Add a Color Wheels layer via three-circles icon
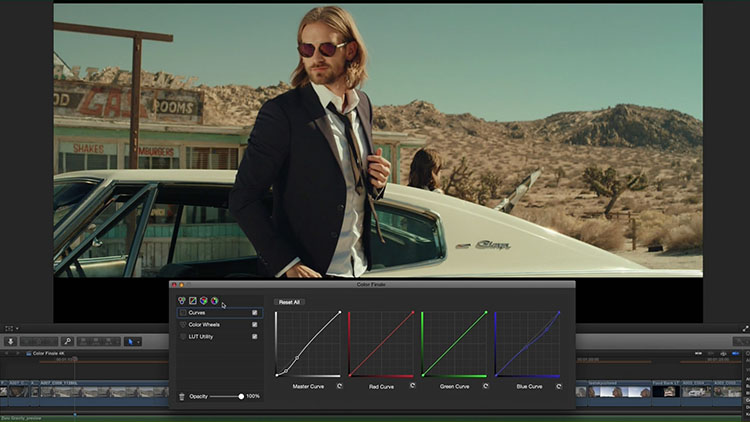The width and height of the screenshot is (750, 422). coord(182,300)
